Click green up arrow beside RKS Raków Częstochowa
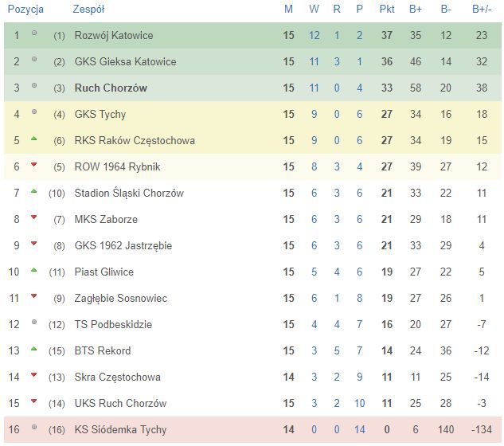This screenshot has height=446, width=504. coord(33,139)
